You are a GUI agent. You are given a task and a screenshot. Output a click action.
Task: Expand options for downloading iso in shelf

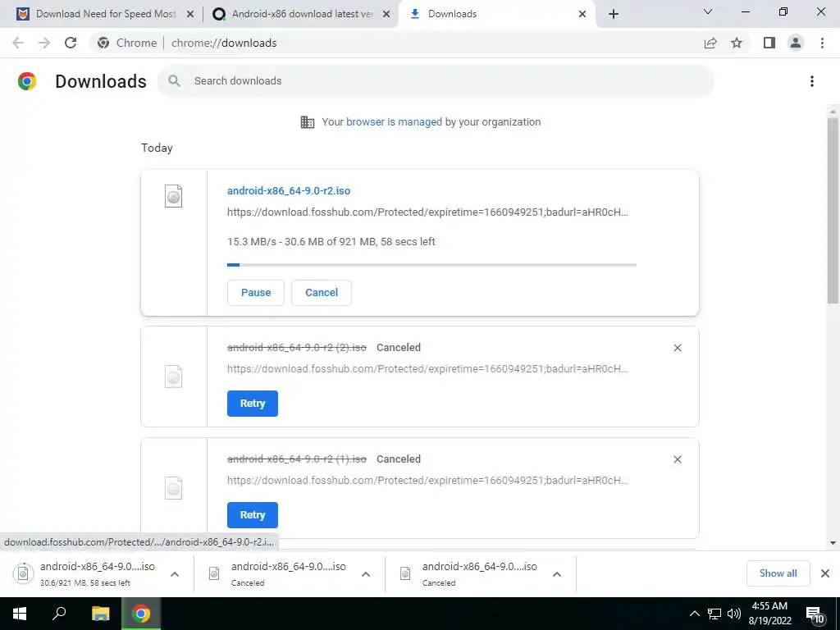tap(175, 574)
